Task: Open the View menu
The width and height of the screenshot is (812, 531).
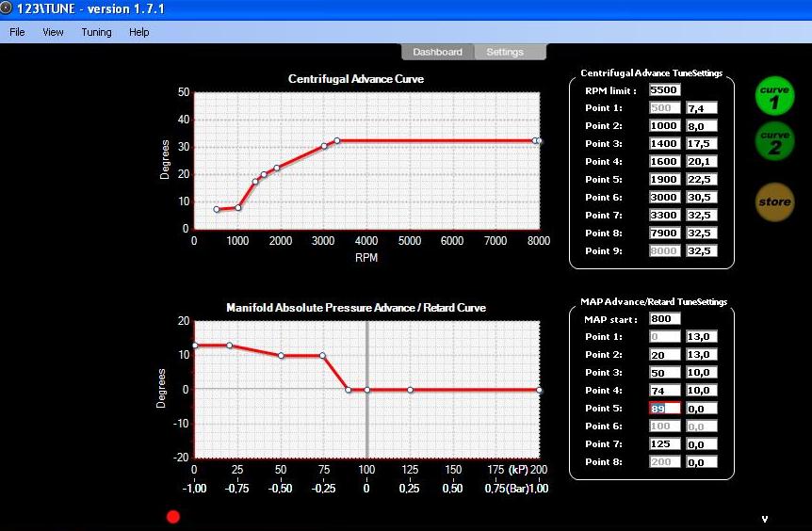Action: pyautogui.click(x=53, y=32)
